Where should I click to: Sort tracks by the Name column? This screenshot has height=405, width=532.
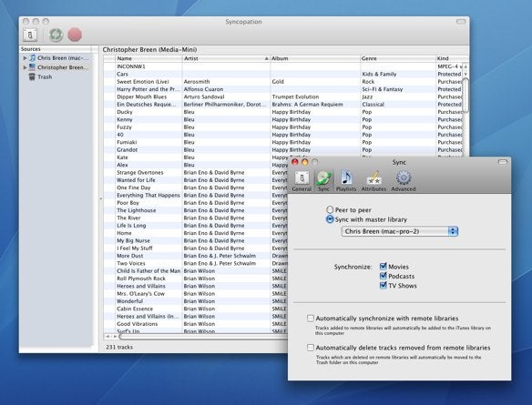148,58
